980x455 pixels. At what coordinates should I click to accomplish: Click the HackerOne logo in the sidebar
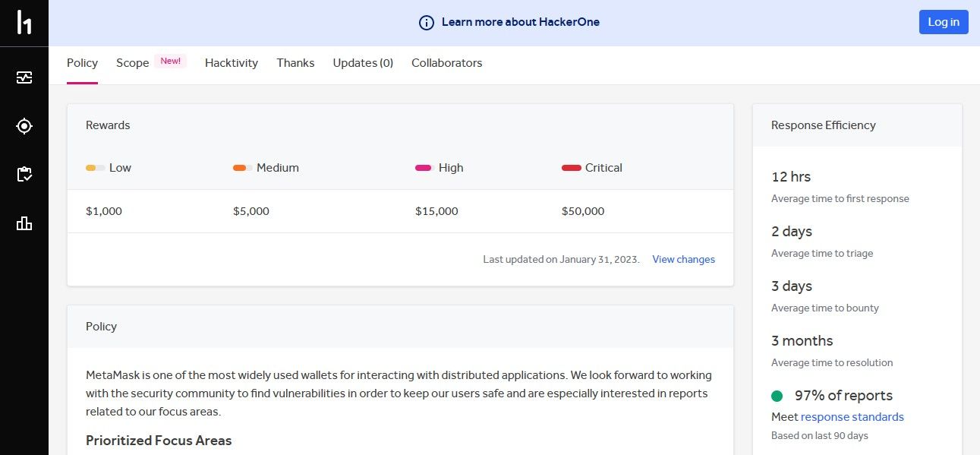pos(24,23)
